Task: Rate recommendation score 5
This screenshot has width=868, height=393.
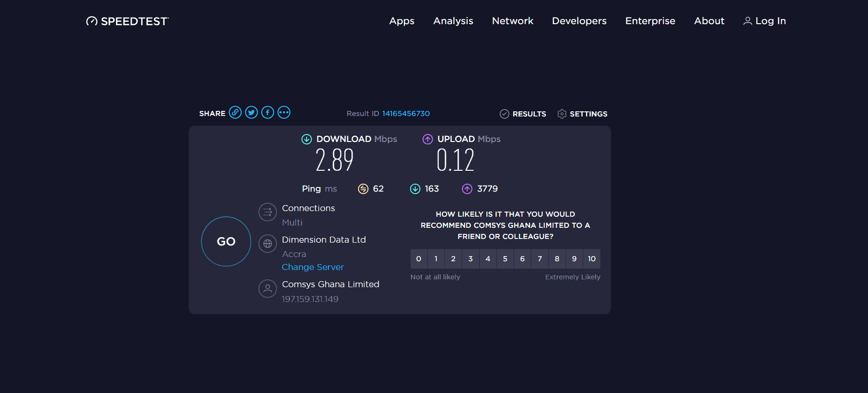Action: click(x=505, y=259)
